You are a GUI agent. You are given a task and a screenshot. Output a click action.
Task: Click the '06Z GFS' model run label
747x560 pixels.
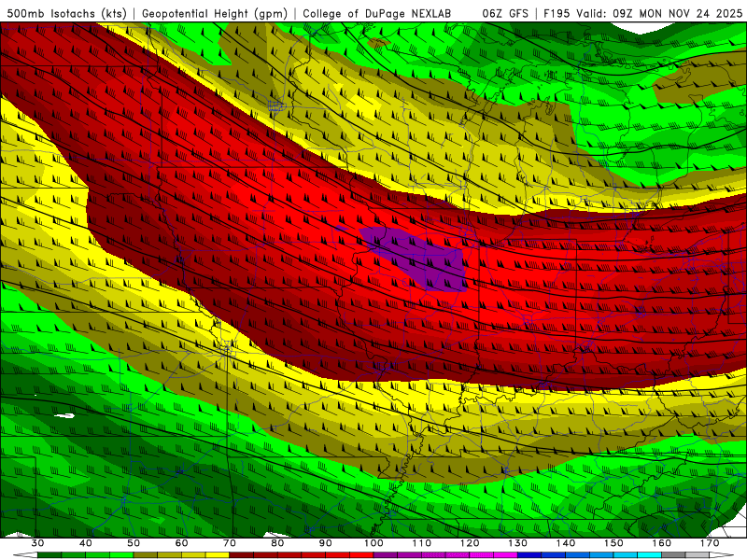click(505, 13)
